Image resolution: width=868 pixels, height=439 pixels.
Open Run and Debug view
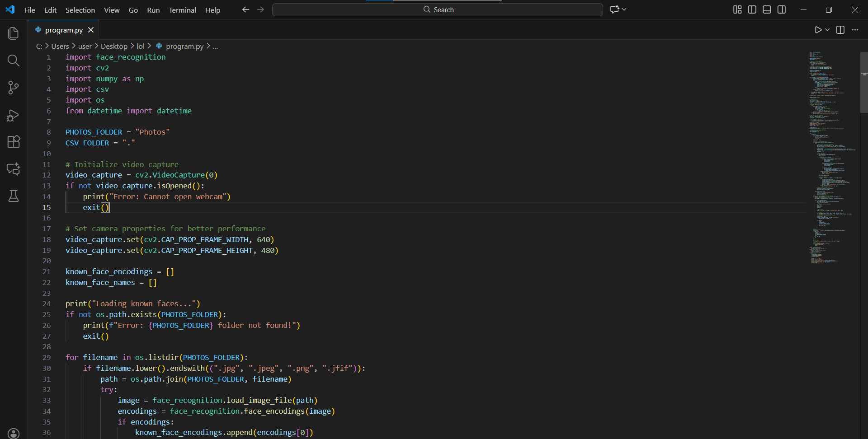pos(14,115)
